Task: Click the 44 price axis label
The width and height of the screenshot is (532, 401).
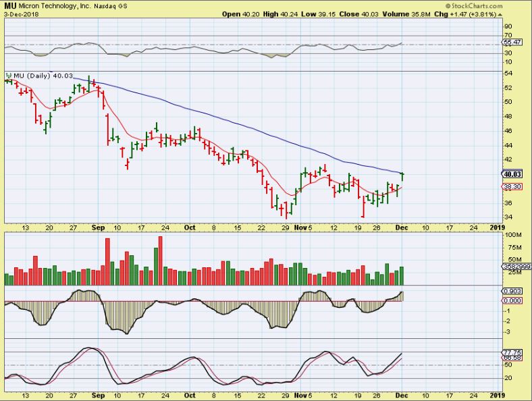Action: pyautogui.click(x=508, y=146)
